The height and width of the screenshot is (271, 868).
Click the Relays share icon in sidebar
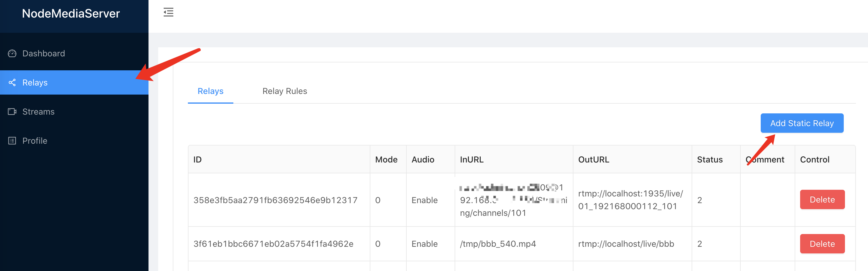pyautogui.click(x=12, y=82)
